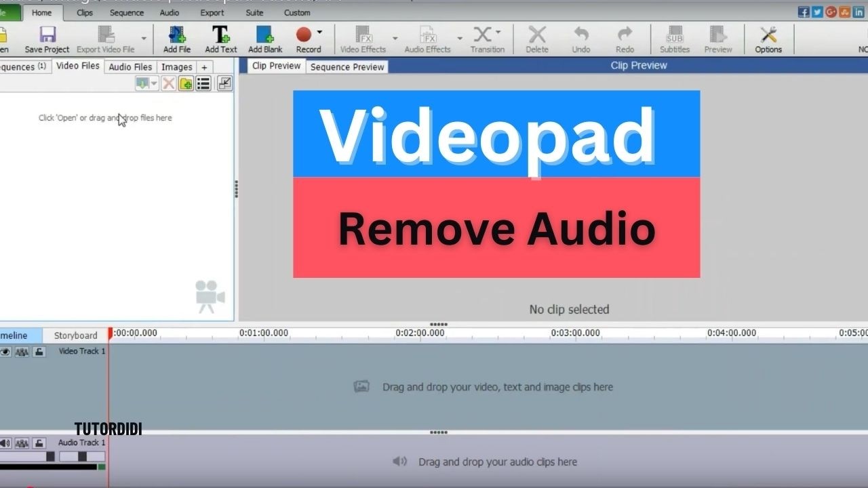Viewport: 868px width, 488px height.
Task: Expand the place-on-sequence dropdown arrow
Action: point(155,83)
